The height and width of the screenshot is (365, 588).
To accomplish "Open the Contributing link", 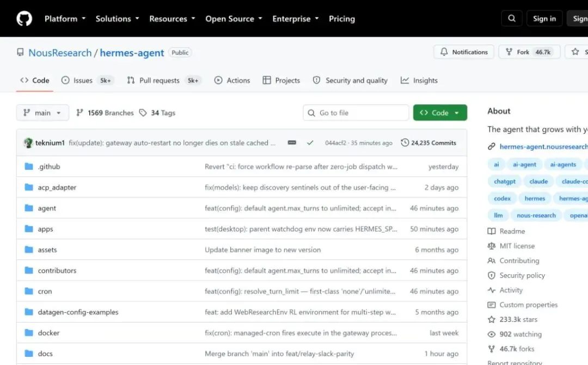I will click(513, 261).
